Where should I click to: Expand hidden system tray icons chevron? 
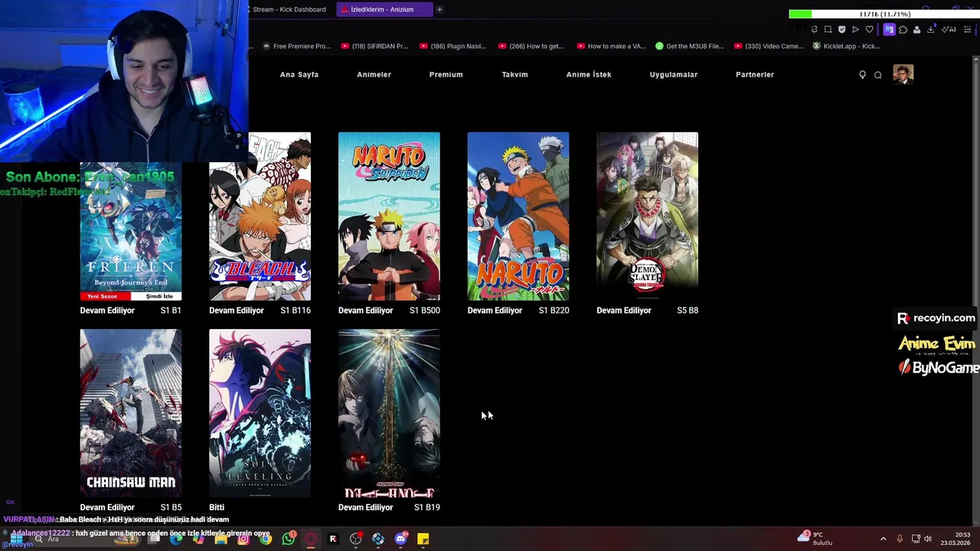click(x=883, y=539)
